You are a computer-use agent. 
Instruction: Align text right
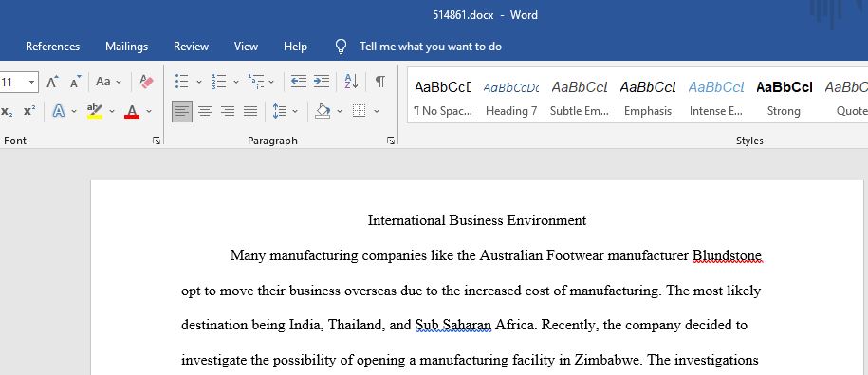(x=228, y=111)
